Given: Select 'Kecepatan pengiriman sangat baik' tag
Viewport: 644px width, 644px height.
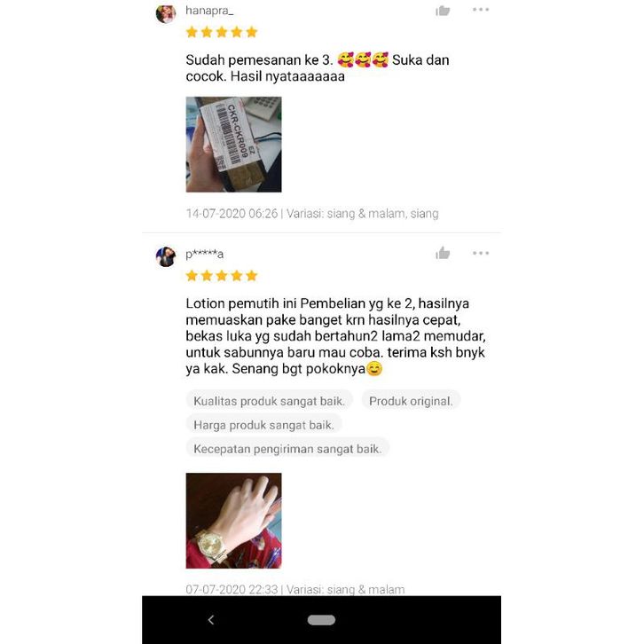Looking at the screenshot, I should tap(287, 449).
